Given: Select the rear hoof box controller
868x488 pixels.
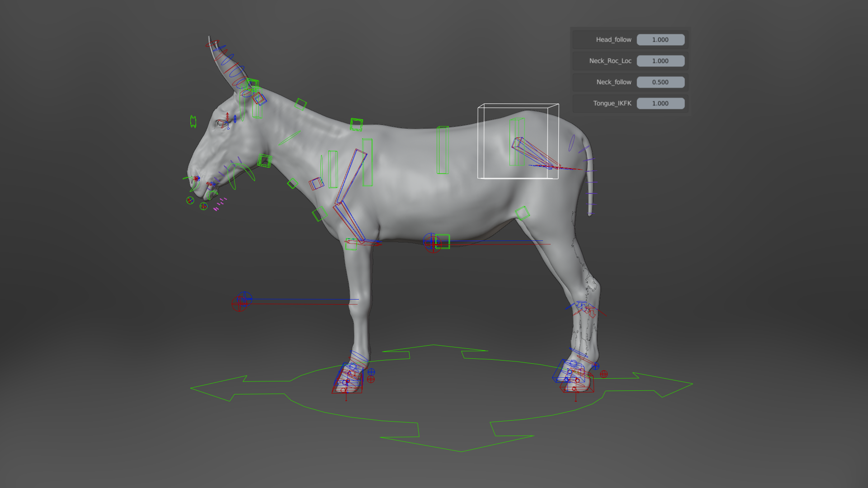Looking at the screenshot, I should (x=573, y=376).
